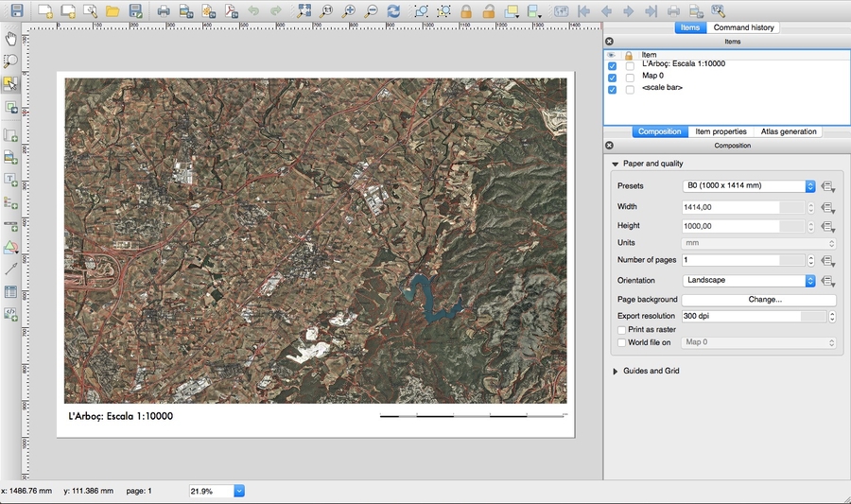The height and width of the screenshot is (504, 851).
Task: Toggle visibility of scale bar item
Action: [x=613, y=89]
